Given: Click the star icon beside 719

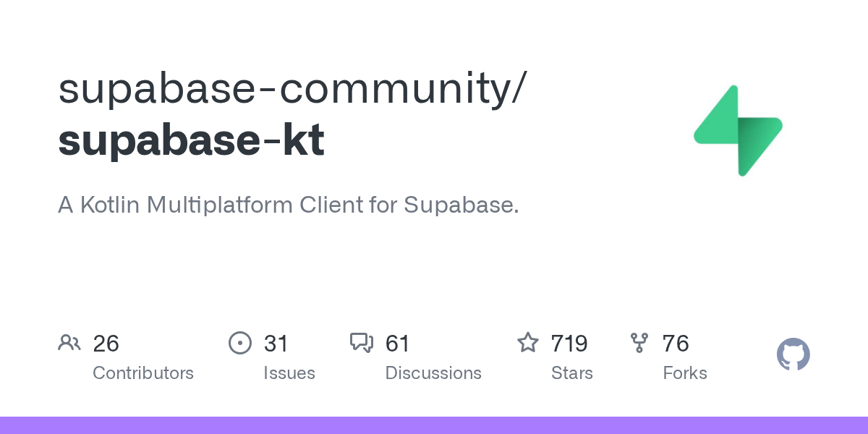Looking at the screenshot, I should [x=528, y=343].
